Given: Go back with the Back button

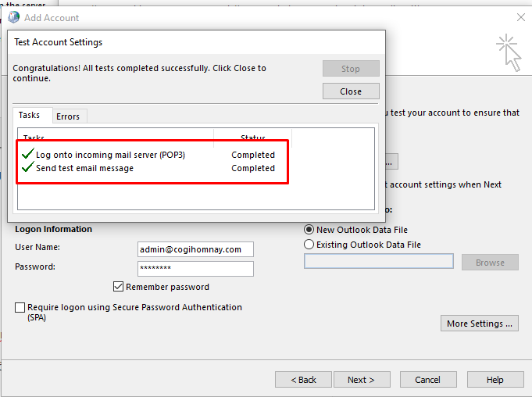Looking at the screenshot, I should coord(303,380).
